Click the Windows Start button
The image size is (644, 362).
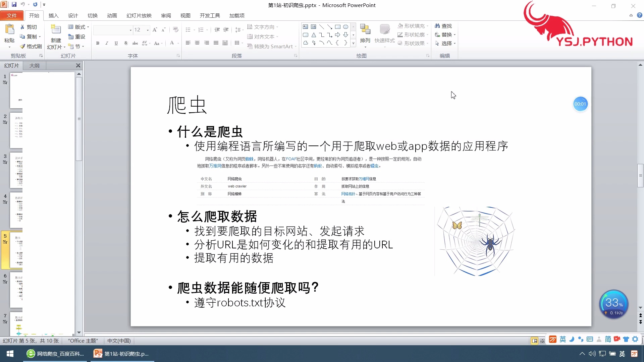point(10,354)
